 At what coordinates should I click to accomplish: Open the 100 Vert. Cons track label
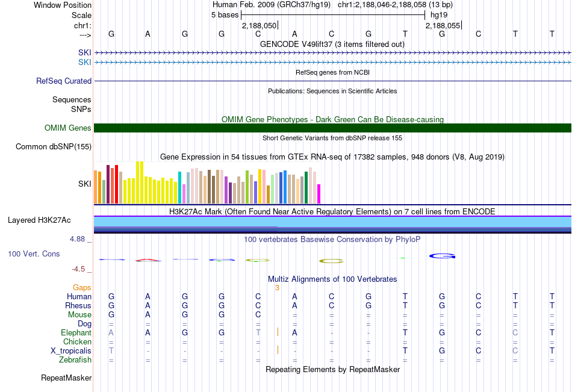tap(34, 254)
